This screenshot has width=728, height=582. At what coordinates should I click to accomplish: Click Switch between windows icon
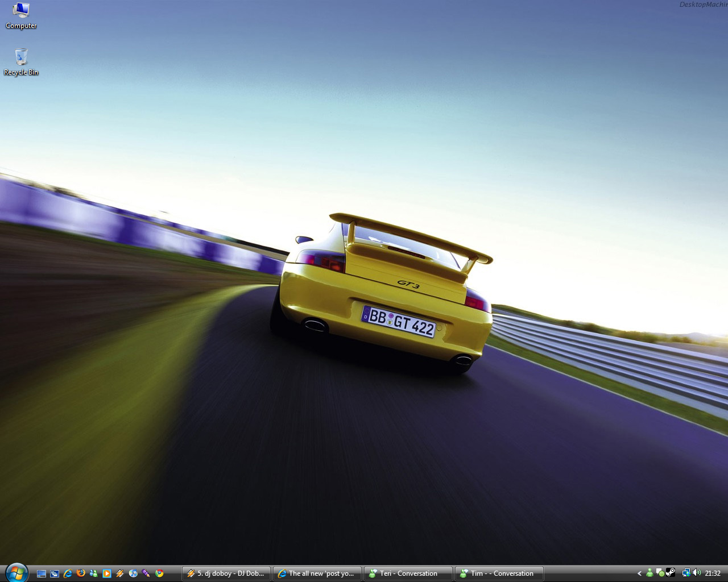click(x=55, y=573)
